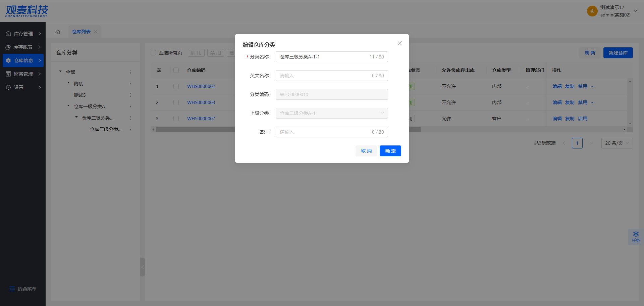Switch to the 仓库列表 tab
Image resolution: width=644 pixels, height=306 pixels.
tap(81, 32)
